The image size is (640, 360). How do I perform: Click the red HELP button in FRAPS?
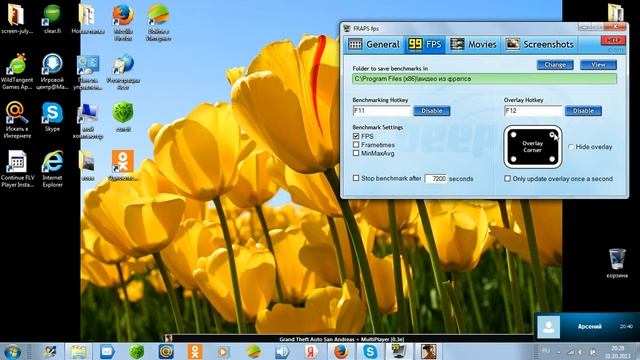click(x=613, y=40)
